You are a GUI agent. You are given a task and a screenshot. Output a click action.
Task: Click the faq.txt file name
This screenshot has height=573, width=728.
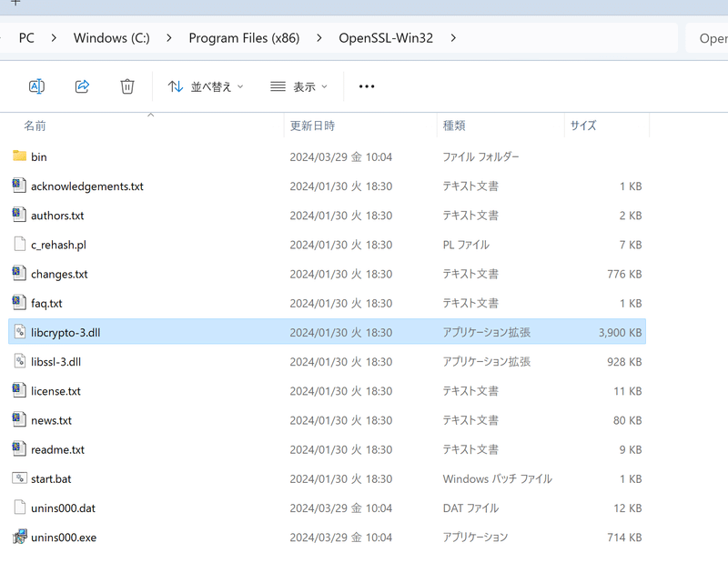point(46,304)
